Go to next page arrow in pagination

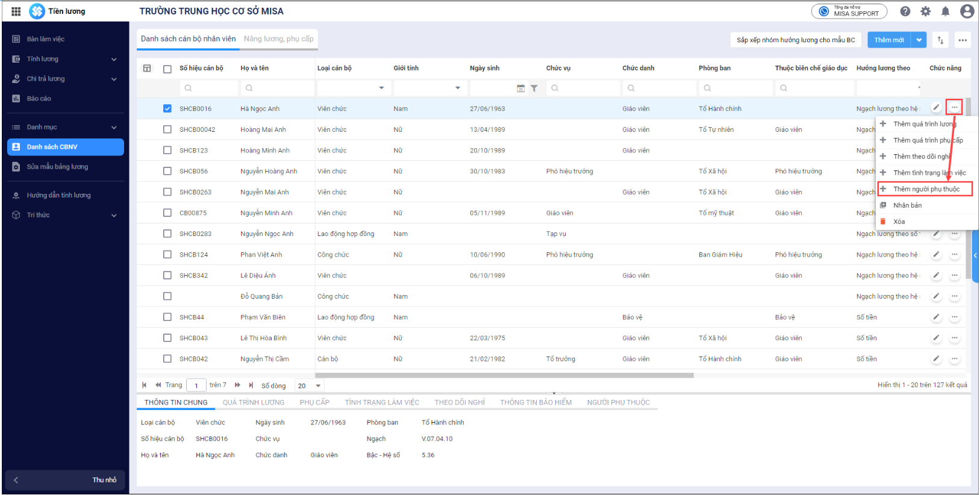point(237,385)
